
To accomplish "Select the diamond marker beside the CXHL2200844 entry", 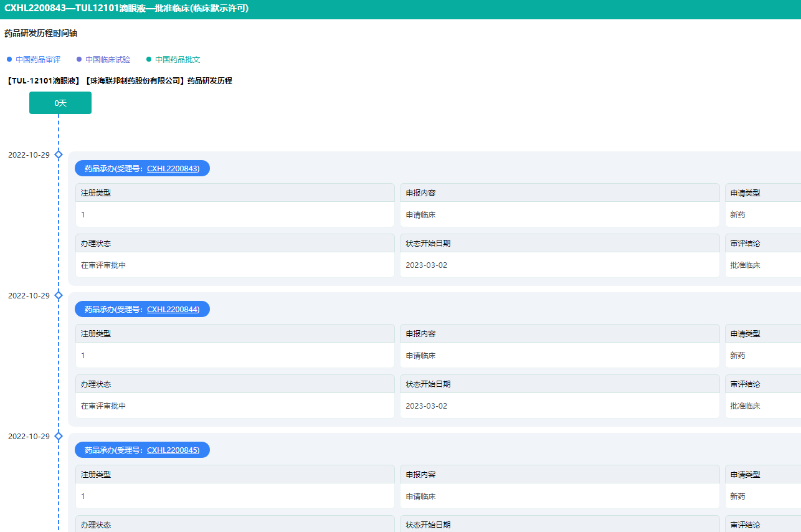I will (59, 295).
